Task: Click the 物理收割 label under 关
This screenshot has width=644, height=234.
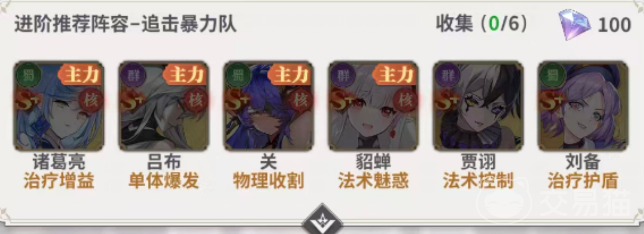Action: [268, 181]
